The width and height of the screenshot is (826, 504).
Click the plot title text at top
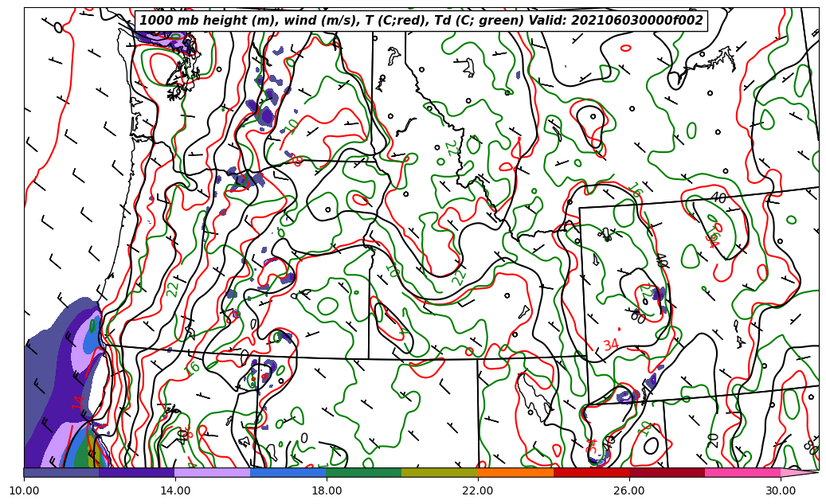(421, 21)
